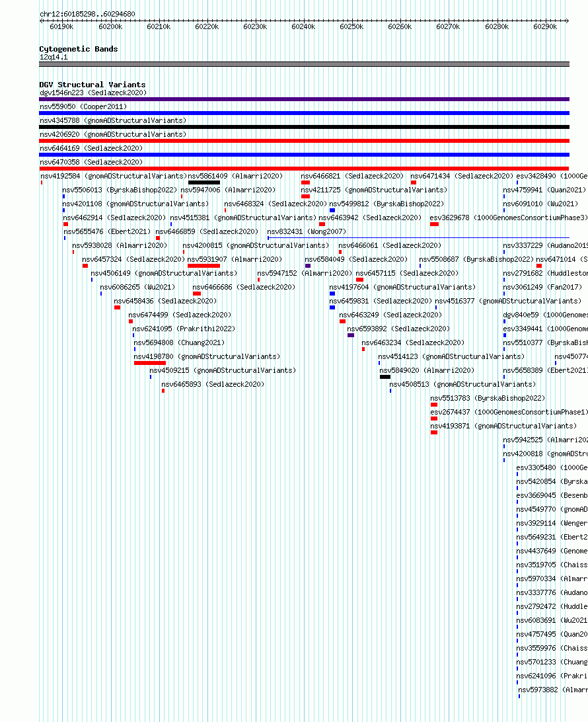
Task: Click nsv6463249 (Sedlazeck2020) label
Action: (x=390, y=315)
